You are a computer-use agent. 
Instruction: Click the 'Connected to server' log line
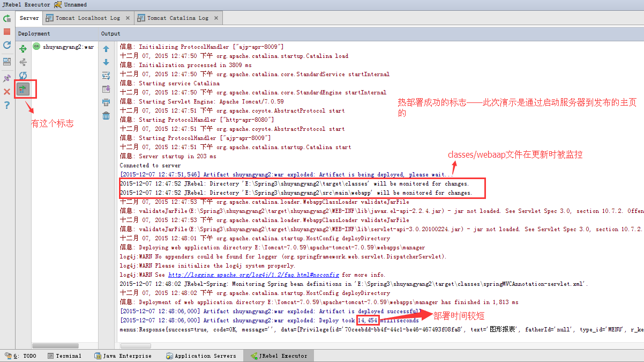click(150, 165)
